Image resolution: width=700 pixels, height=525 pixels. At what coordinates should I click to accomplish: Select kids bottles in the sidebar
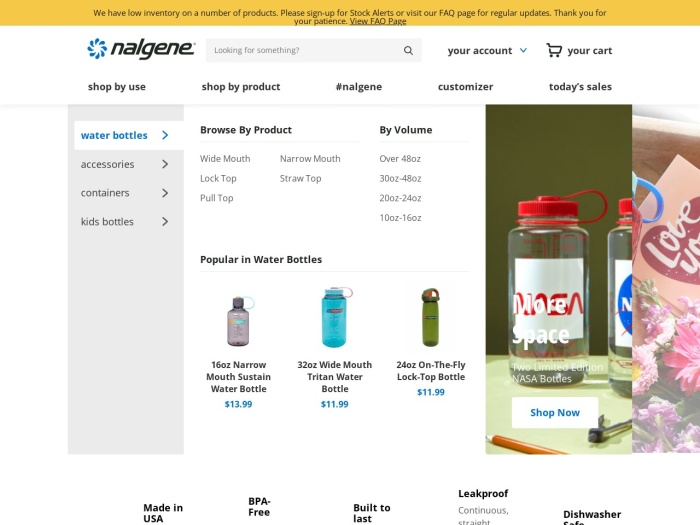(107, 222)
